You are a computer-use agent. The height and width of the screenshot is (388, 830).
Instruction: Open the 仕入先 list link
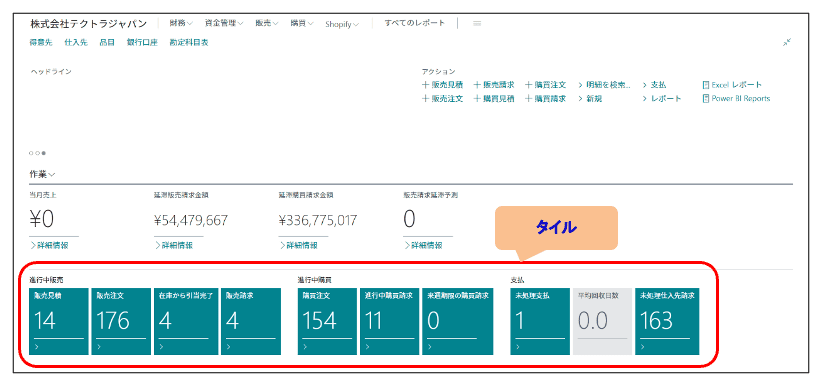point(76,42)
